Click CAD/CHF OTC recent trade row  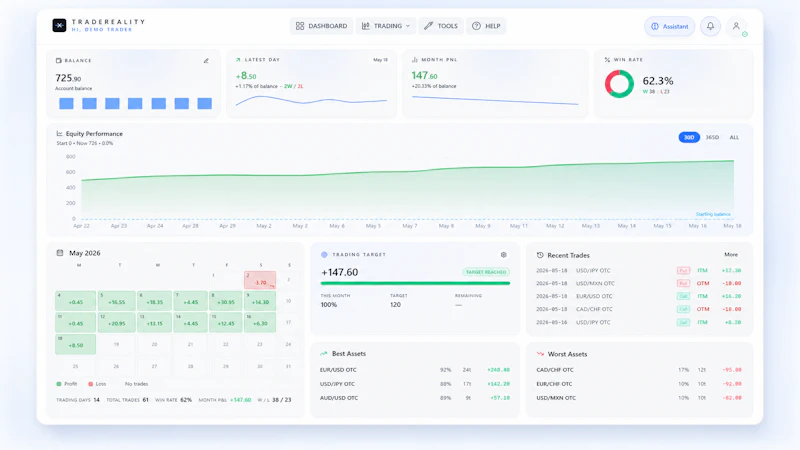coord(639,309)
